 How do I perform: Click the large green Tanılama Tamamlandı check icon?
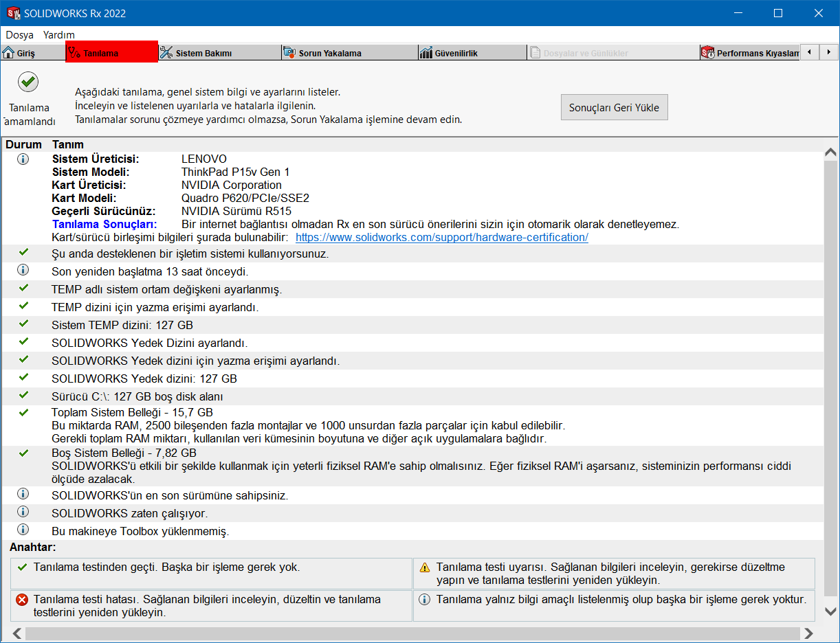coord(28,82)
